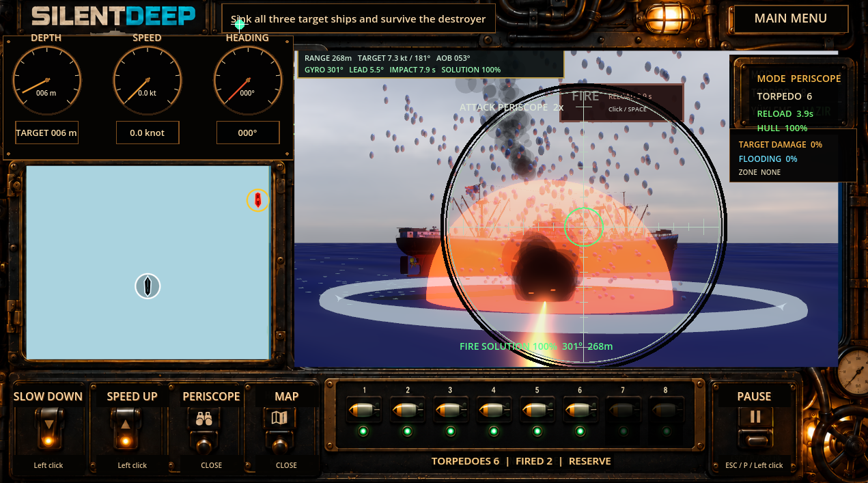Click the MODE PERISCOPE status text
The height and width of the screenshot is (483, 868).
798,79
